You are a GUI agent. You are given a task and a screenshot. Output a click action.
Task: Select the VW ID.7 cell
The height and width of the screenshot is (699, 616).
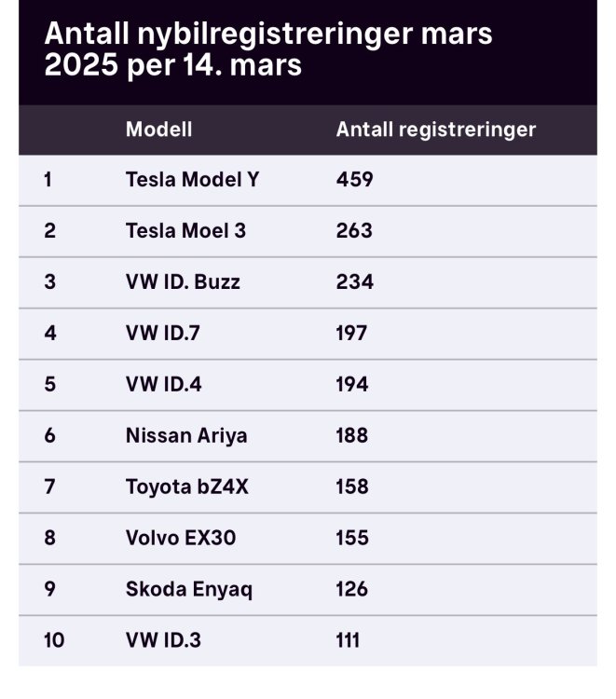point(162,333)
